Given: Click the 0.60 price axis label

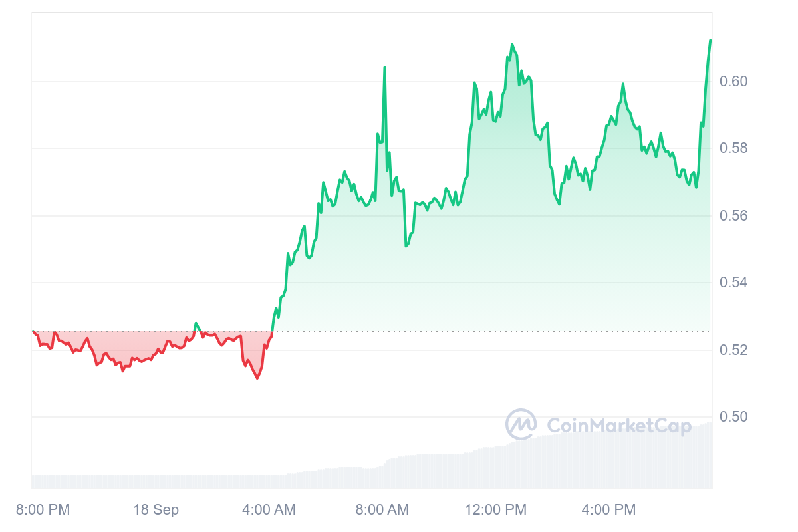Looking at the screenshot, I should point(733,82).
